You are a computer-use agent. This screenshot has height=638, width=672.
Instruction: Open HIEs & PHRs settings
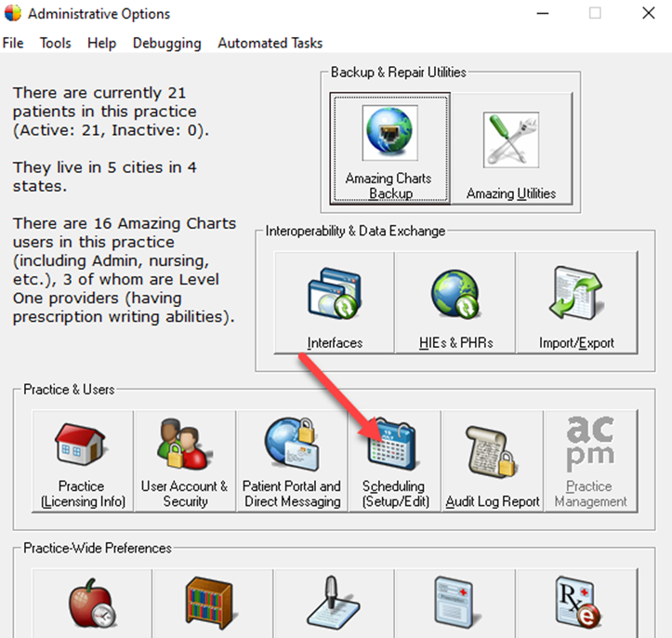455,302
